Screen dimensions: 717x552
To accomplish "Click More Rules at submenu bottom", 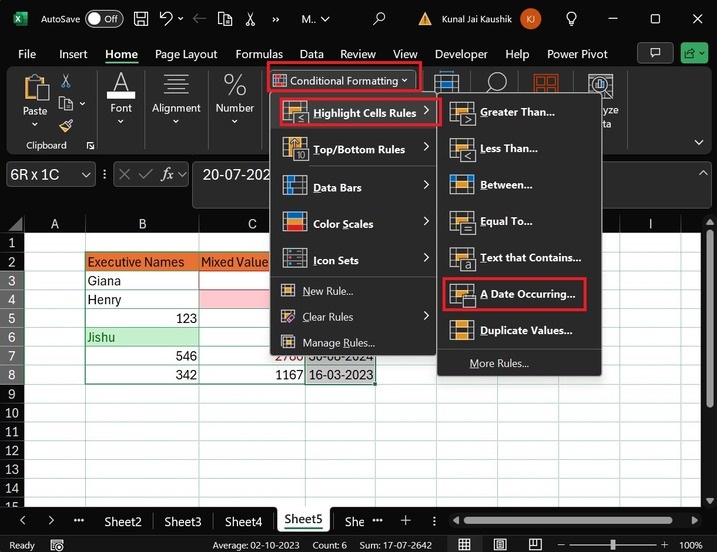I will [x=499, y=363].
